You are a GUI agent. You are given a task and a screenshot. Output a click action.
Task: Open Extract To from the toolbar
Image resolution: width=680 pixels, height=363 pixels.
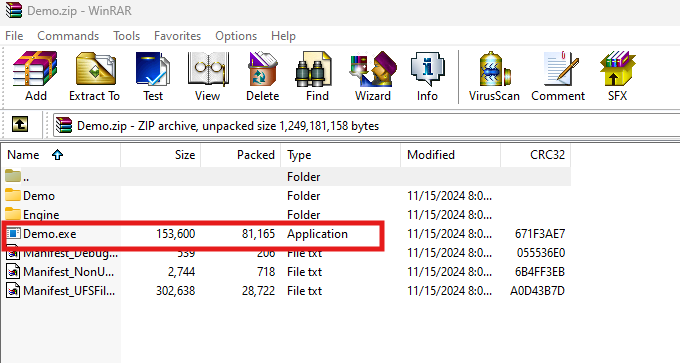(x=95, y=76)
